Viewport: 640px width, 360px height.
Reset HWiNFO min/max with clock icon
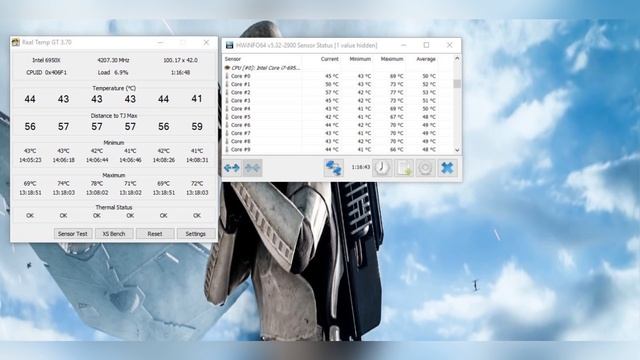[x=382, y=168]
